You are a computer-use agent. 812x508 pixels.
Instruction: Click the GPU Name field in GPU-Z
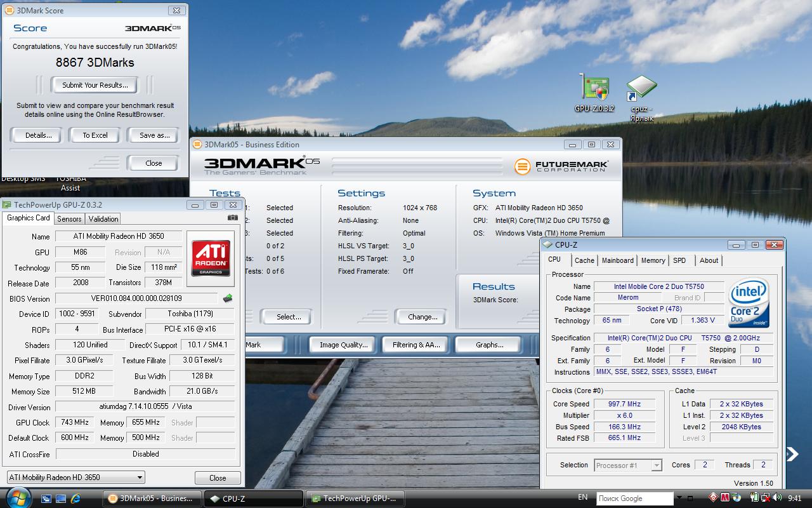click(118, 236)
